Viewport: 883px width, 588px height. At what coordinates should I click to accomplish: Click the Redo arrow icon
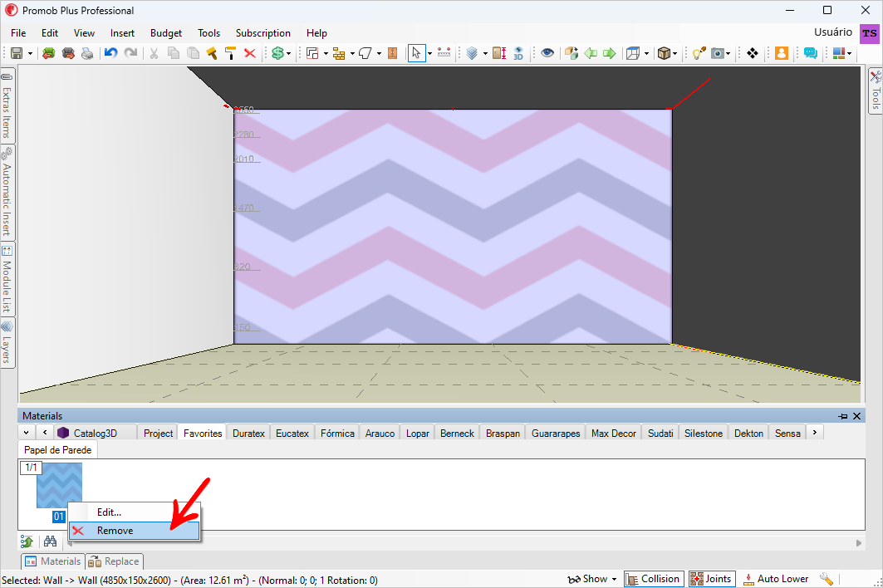130,53
